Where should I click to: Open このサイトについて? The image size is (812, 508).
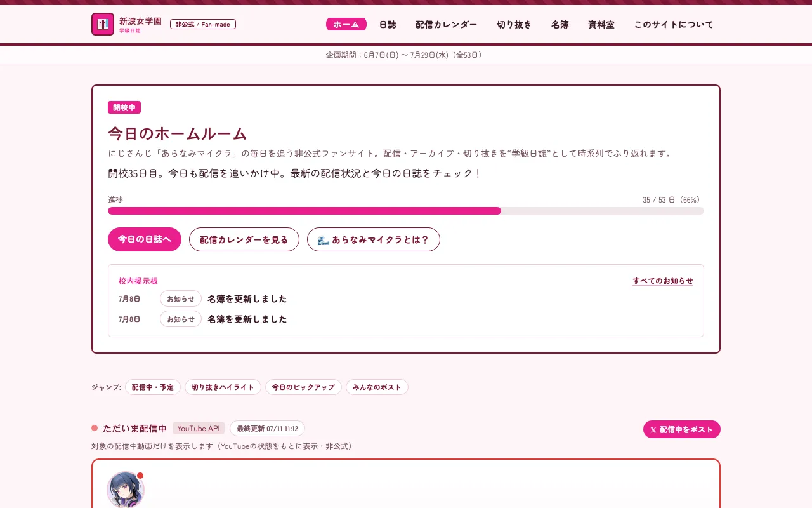[674, 24]
